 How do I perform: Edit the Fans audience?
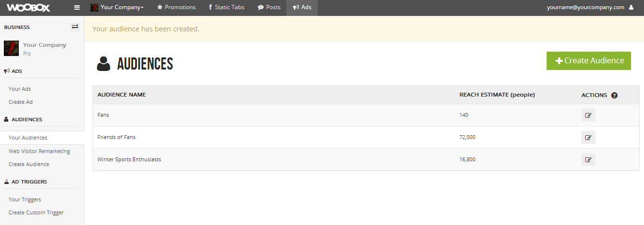click(588, 115)
